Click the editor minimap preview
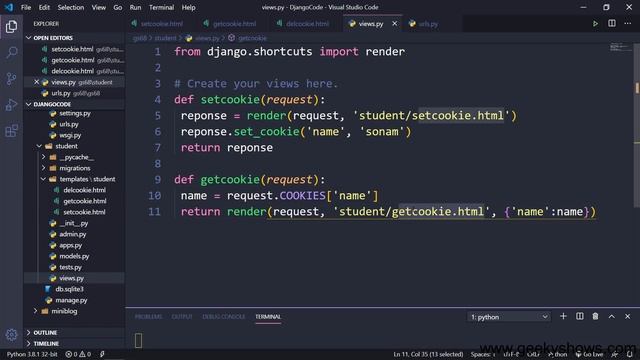The height and width of the screenshot is (360, 640). pos(620,47)
